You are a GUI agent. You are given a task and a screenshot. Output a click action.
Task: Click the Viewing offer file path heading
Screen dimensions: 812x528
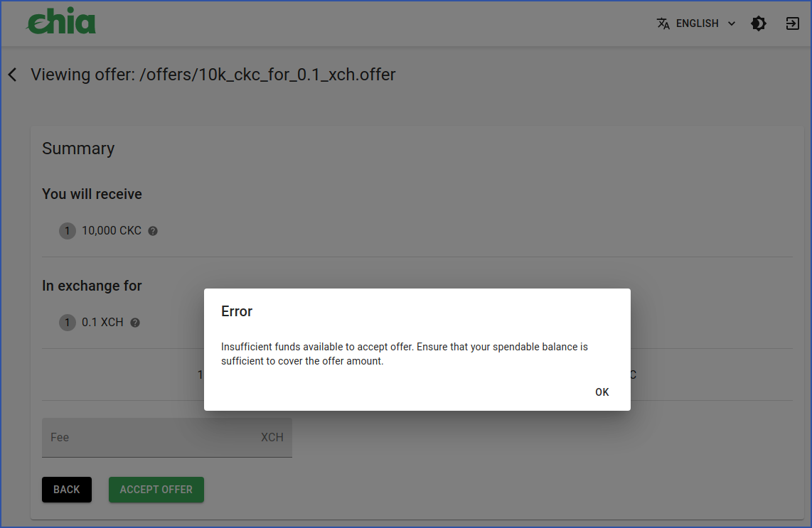pyautogui.click(x=213, y=75)
